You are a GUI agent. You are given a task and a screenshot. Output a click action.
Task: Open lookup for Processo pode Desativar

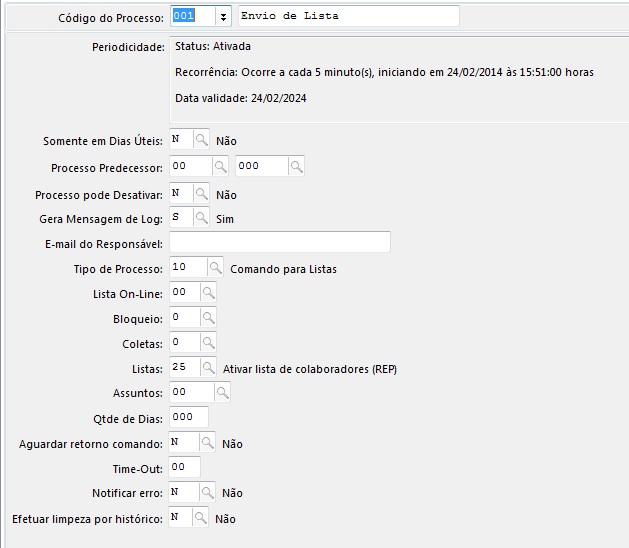click(x=201, y=194)
